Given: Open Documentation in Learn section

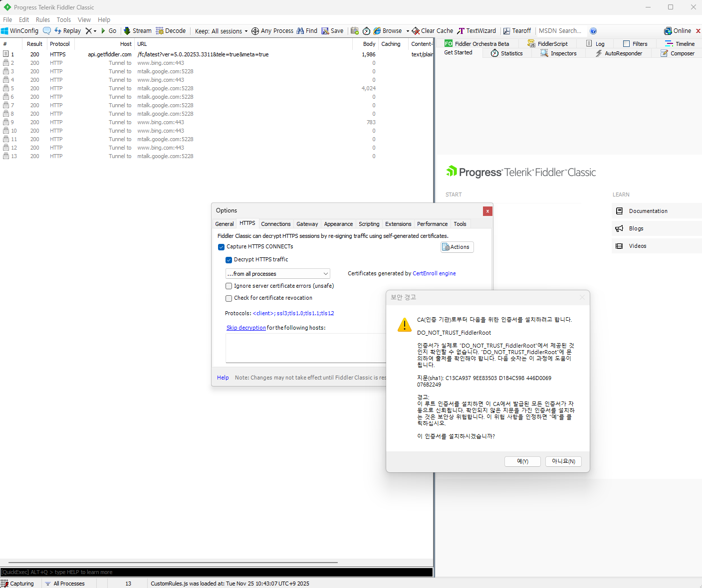Looking at the screenshot, I should [x=657, y=211].
